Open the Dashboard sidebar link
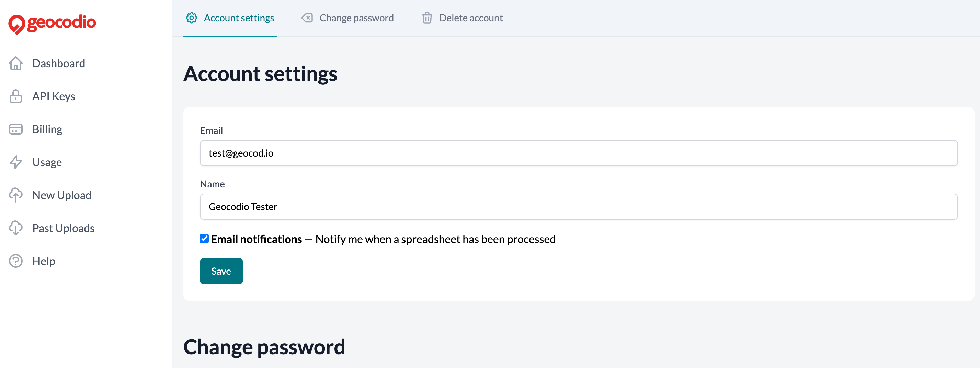This screenshot has width=980, height=368. pos(59,63)
